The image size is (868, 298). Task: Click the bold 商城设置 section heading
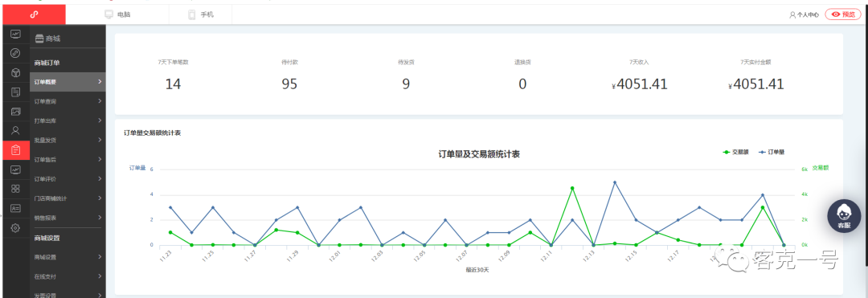(47, 239)
